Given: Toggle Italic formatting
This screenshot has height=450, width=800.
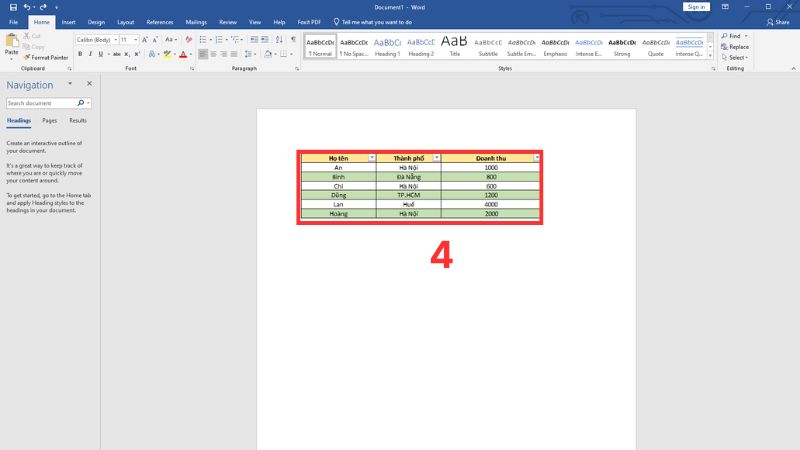Looking at the screenshot, I should (91, 54).
